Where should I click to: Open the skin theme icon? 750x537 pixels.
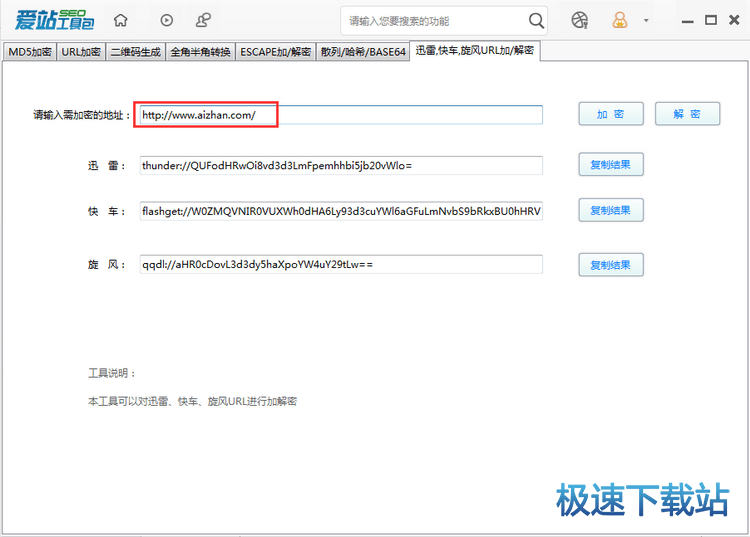[x=579, y=20]
